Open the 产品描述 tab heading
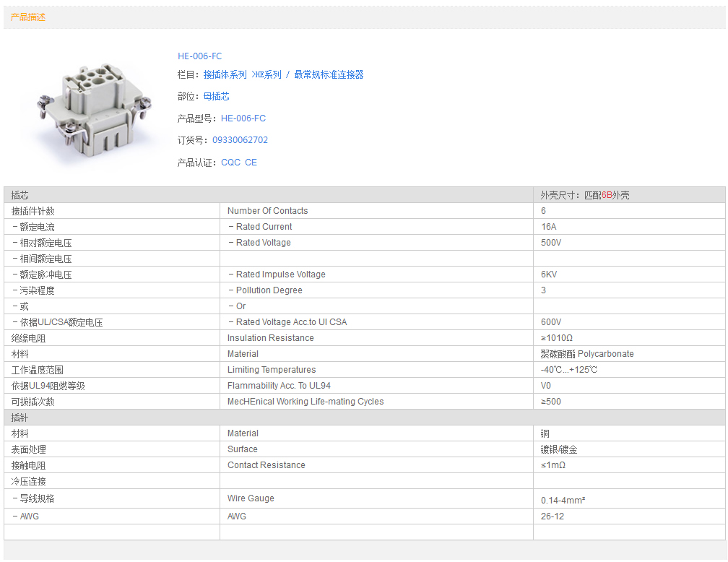Screen dimensions: 728x562 (28, 17)
